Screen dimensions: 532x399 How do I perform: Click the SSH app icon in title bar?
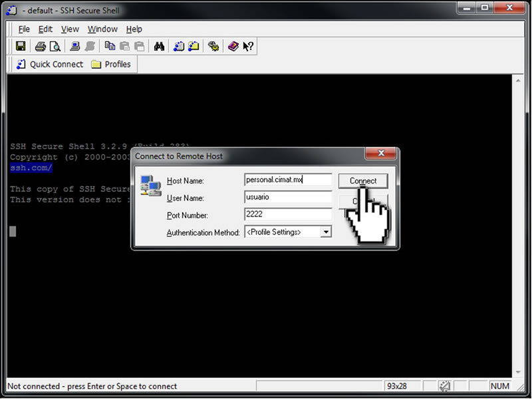click(11, 11)
